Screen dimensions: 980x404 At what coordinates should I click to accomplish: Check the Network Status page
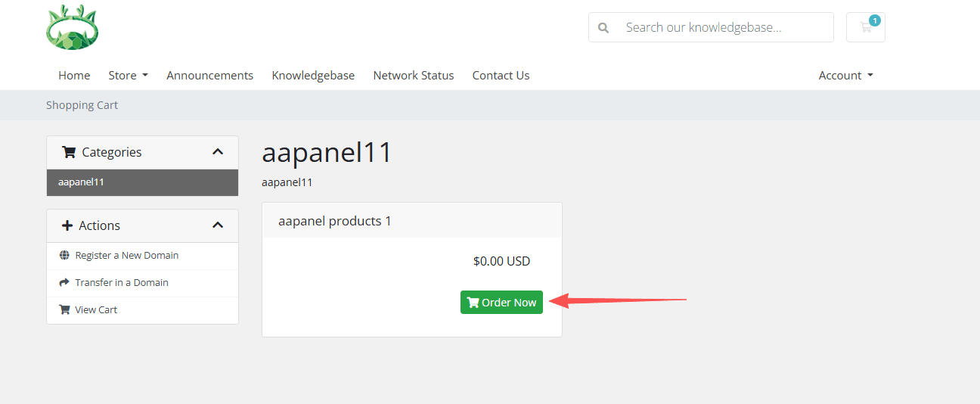pos(413,76)
